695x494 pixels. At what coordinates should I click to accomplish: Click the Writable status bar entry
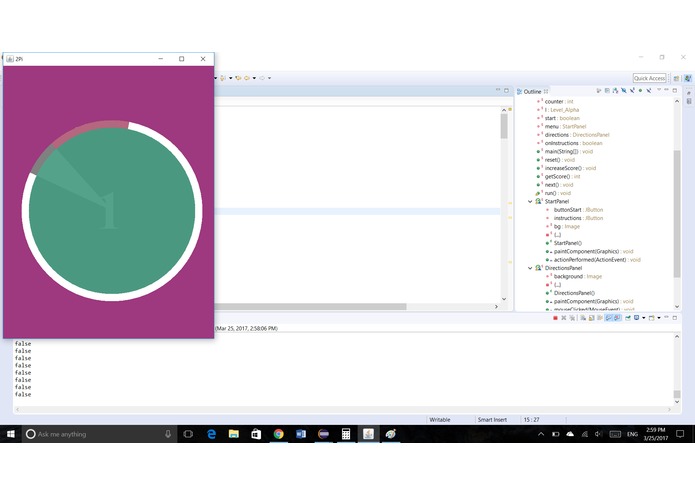pyautogui.click(x=440, y=420)
